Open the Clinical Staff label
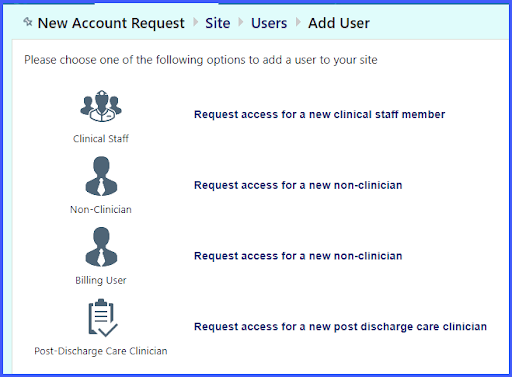512x377 pixels. point(101,138)
